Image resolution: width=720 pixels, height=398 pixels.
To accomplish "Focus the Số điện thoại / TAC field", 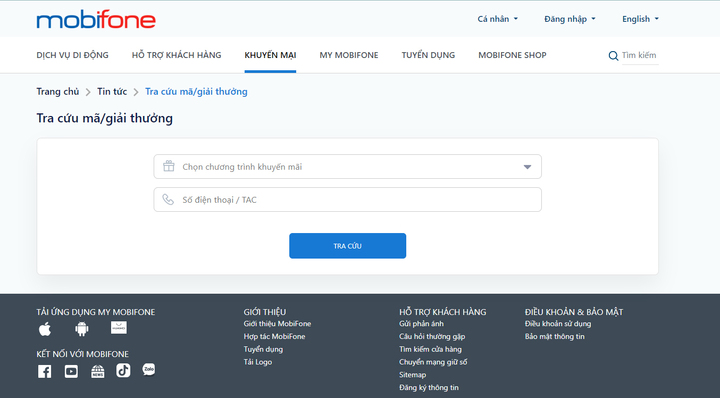I will (x=348, y=200).
